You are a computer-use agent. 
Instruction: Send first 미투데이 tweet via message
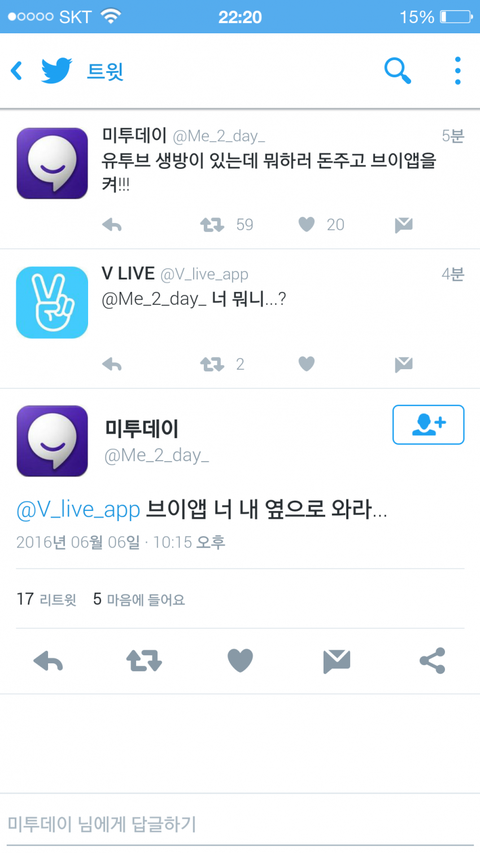pos(403,225)
